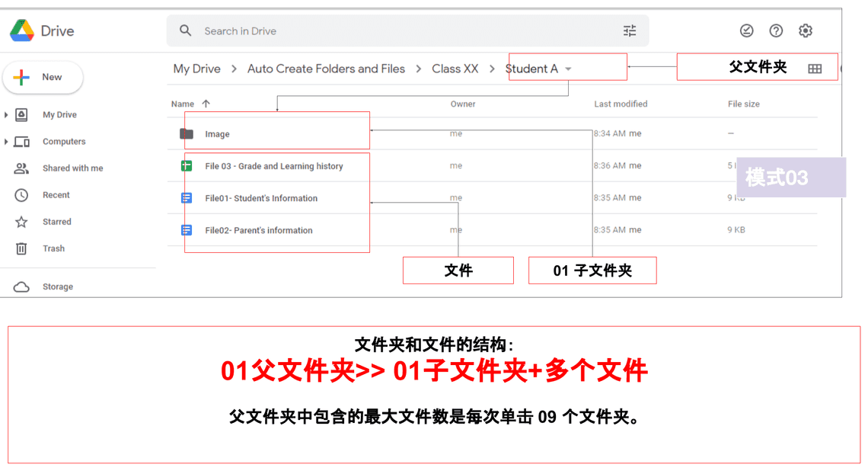868x474 pixels.
Task: Click the green Sheets icon for File 03
Action: point(187,166)
